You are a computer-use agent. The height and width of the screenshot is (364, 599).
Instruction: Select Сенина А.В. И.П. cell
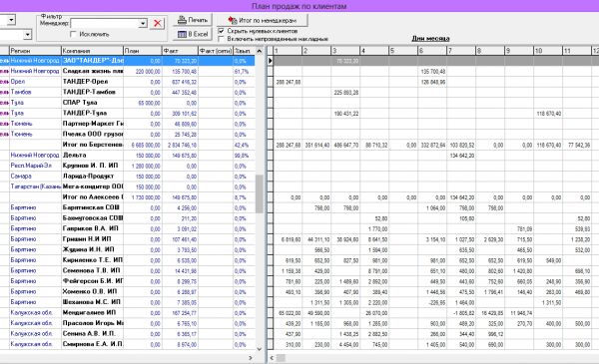[92, 333]
